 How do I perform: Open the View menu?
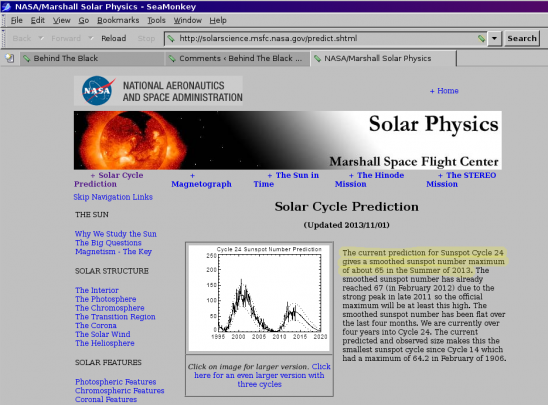tap(62, 20)
